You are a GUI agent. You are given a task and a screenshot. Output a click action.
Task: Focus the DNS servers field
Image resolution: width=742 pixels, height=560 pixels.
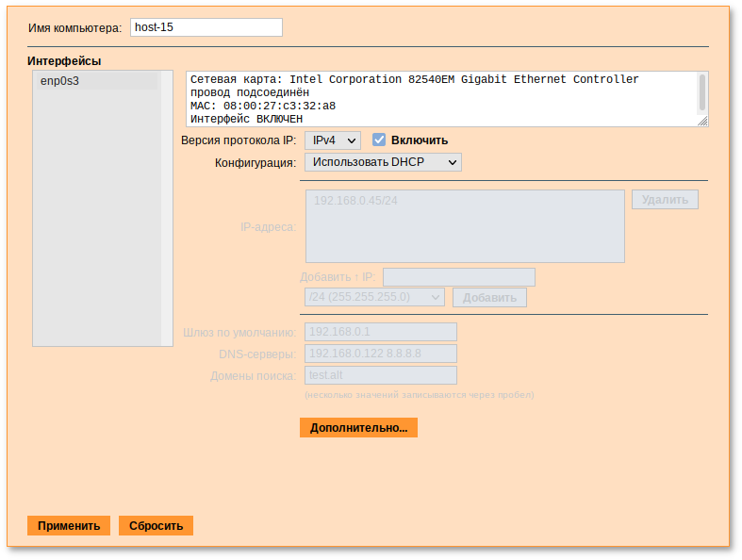[x=381, y=354]
